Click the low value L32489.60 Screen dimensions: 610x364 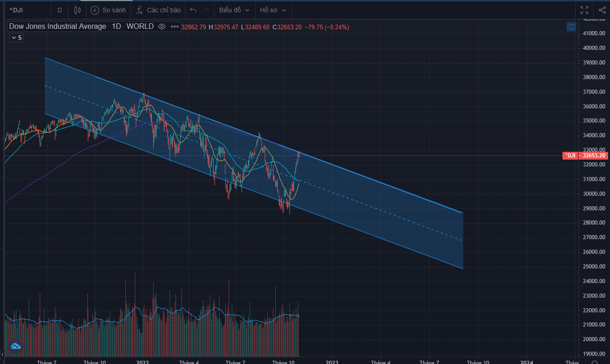point(256,27)
